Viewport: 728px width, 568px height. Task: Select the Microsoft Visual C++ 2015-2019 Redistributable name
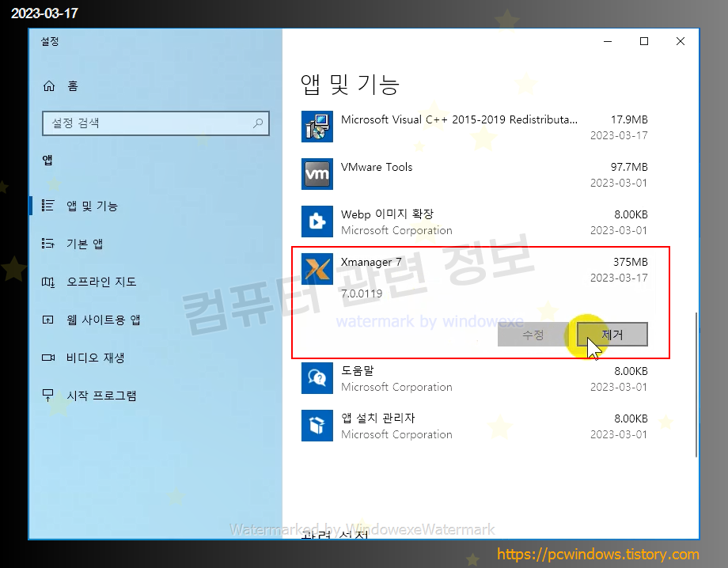point(459,119)
